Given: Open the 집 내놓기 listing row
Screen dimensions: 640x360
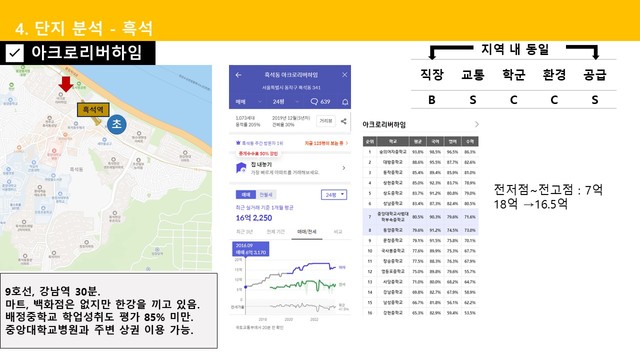Looking at the screenshot, I should pyautogui.click(x=290, y=168).
